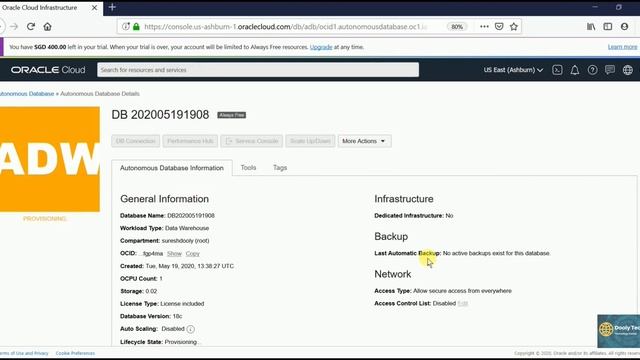Click the ADW database tile image
The width and height of the screenshot is (640, 360).
[x=50, y=159]
